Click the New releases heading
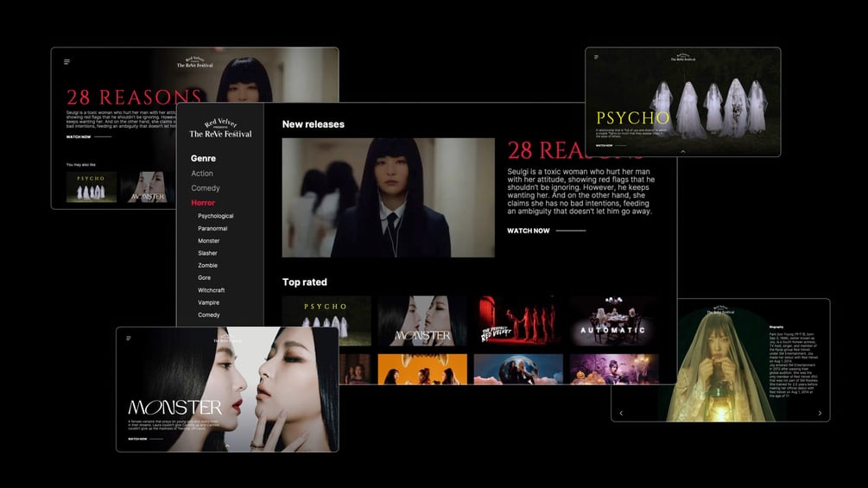 tap(314, 124)
